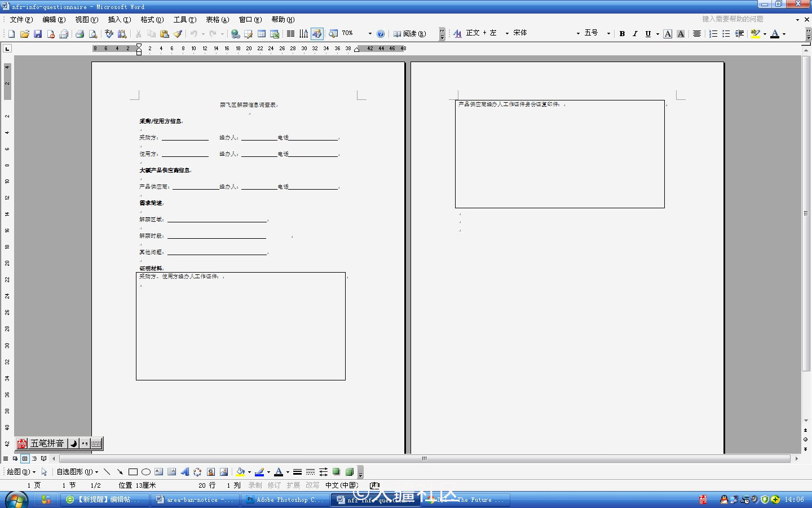Toggle bold formatting
Viewport: 812px width, 508px height.
click(622, 34)
